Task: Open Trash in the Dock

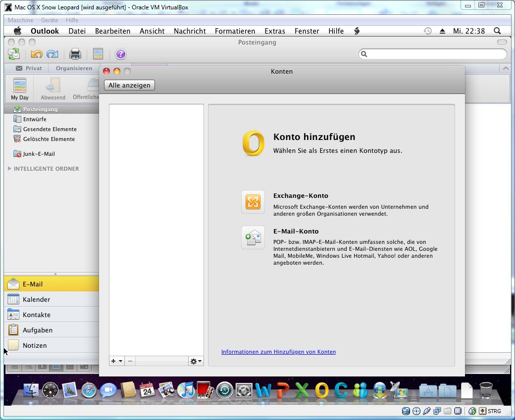Action: click(x=486, y=390)
